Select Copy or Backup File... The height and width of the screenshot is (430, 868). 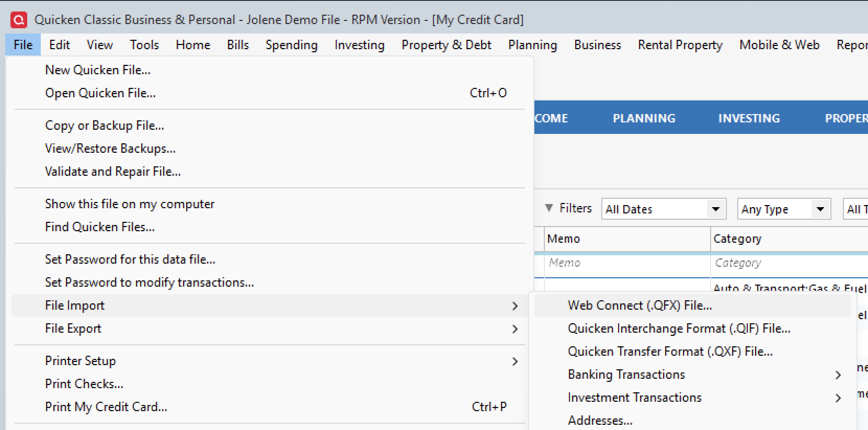point(269,126)
